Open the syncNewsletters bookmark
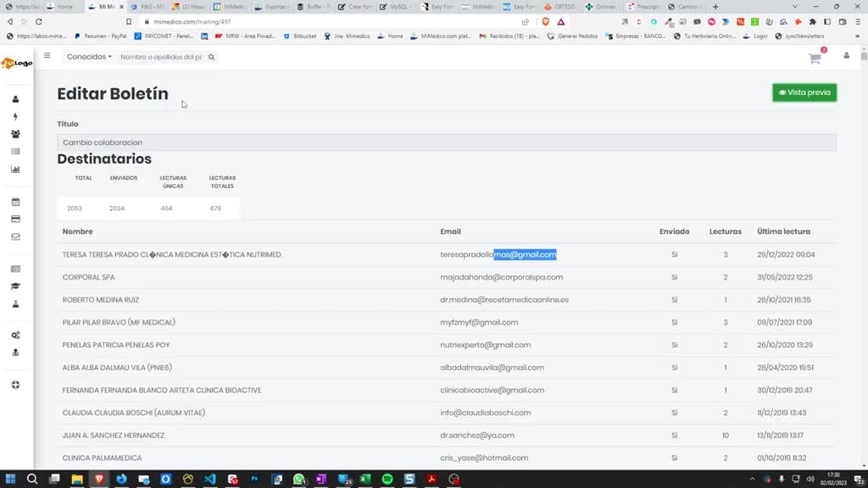 pyautogui.click(x=799, y=36)
